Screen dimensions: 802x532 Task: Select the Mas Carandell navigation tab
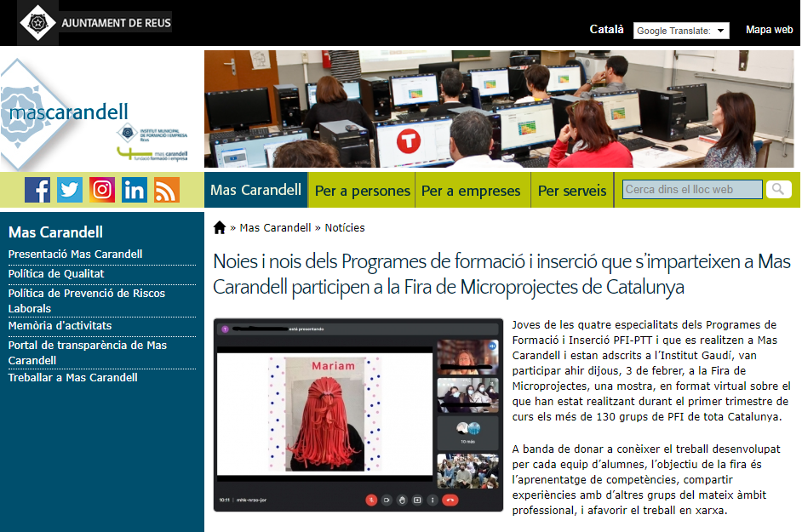pyautogui.click(x=255, y=190)
